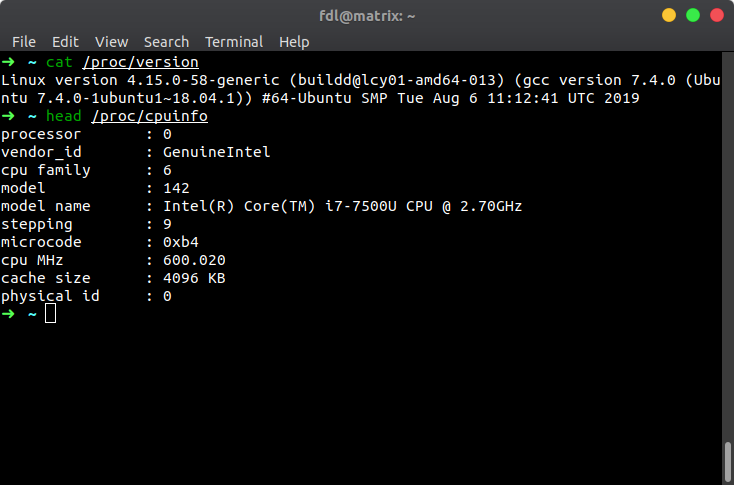Click the green head command word

tap(64, 116)
